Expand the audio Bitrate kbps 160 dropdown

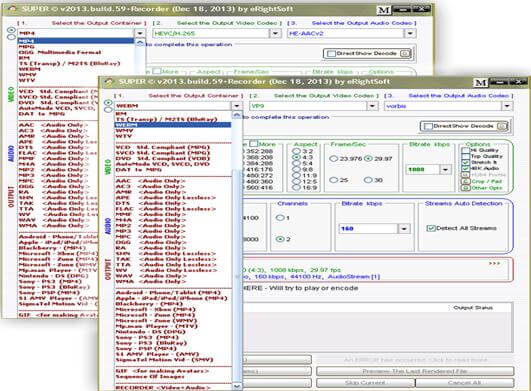click(x=404, y=229)
